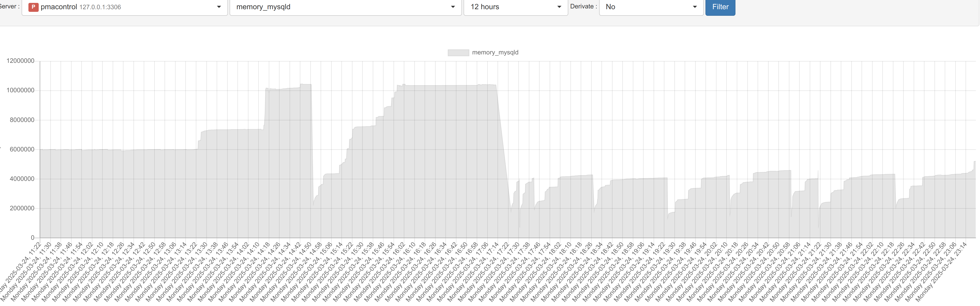
Task: Click the red P server icon
Action: [x=33, y=7]
